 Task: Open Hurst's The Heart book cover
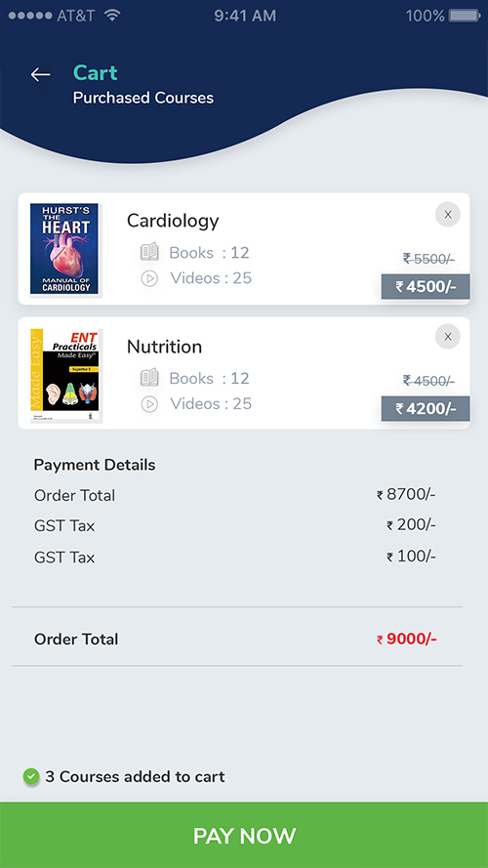tap(64, 249)
